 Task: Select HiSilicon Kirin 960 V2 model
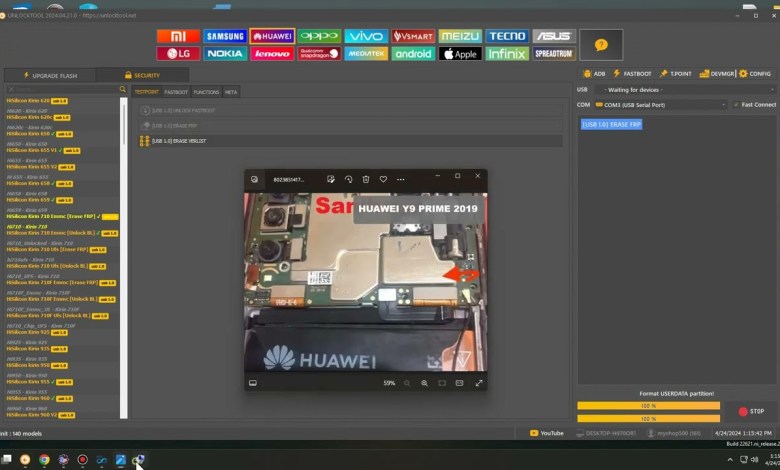(41, 415)
